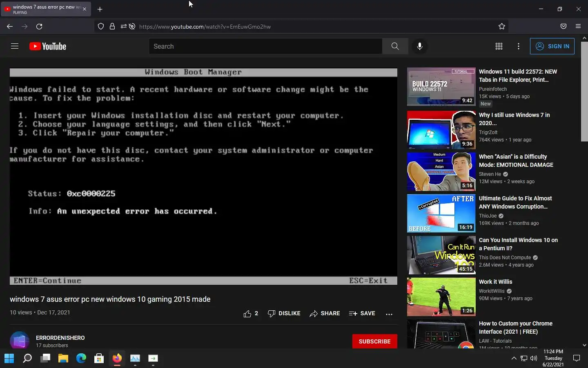
Task: Click the page vertical scrollbar
Action: click(x=584, y=92)
